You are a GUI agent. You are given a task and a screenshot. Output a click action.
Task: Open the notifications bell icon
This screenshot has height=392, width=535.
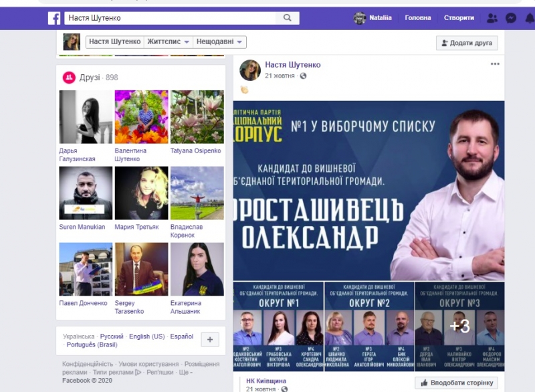pos(529,18)
